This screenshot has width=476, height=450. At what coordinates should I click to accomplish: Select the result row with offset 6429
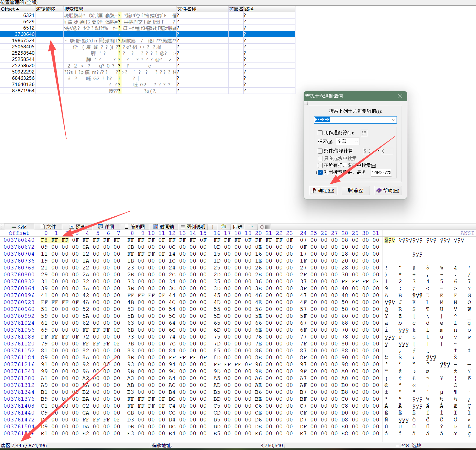148,22
